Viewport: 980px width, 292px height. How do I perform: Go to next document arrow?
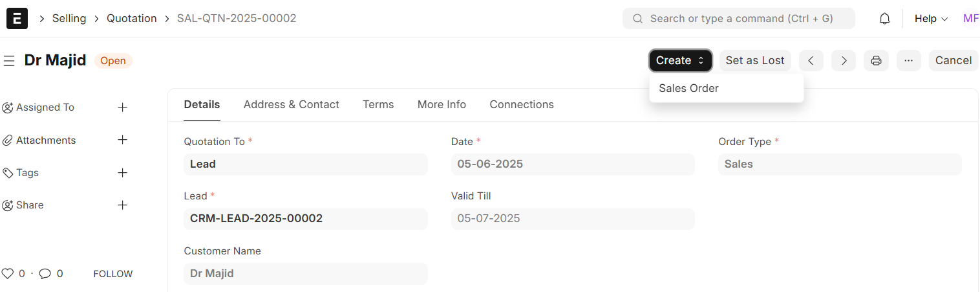[x=844, y=61]
